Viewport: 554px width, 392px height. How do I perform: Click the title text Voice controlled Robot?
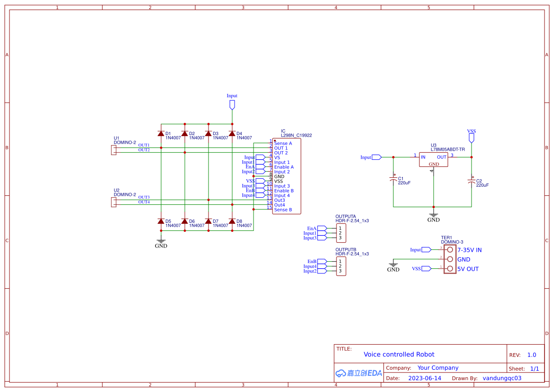399,354
